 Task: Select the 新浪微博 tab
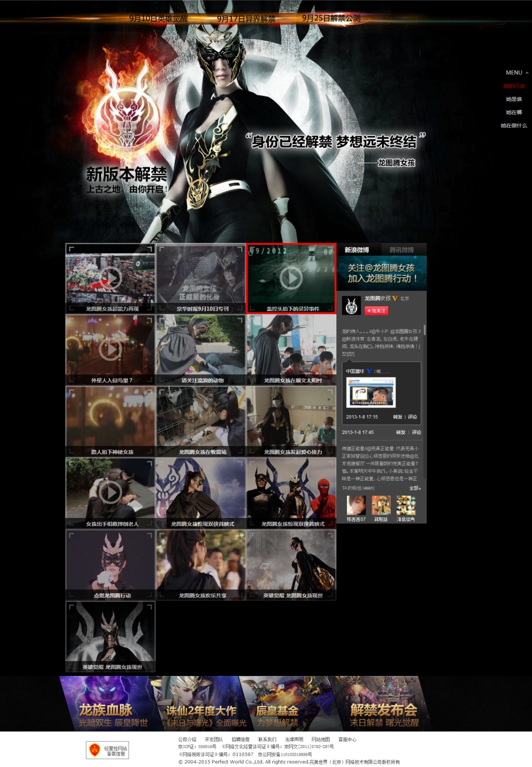pyautogui.click(x=357, y=250)
